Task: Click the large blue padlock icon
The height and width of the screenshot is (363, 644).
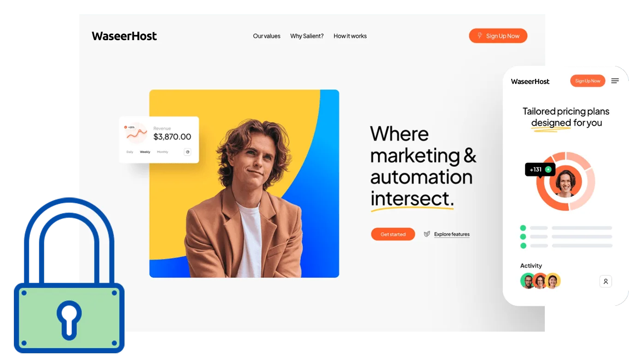Action: (x=69, y=275)
